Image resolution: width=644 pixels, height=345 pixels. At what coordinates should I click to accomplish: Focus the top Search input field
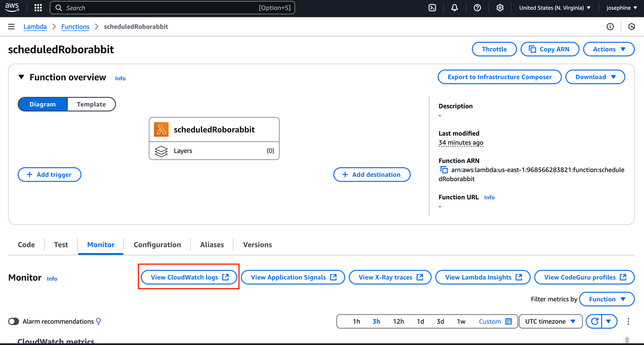pos(172,8)
